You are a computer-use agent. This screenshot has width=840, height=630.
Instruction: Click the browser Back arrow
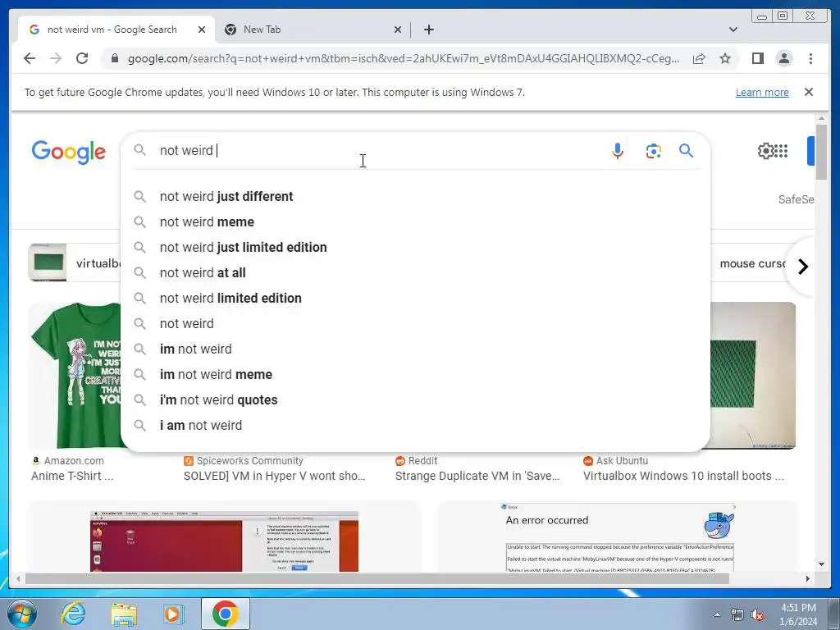(30, 58)
